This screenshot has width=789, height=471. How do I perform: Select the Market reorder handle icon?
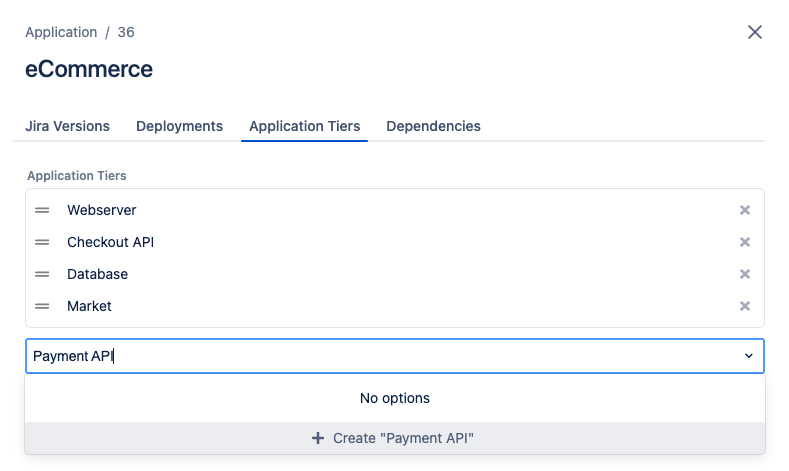point(42,306)
